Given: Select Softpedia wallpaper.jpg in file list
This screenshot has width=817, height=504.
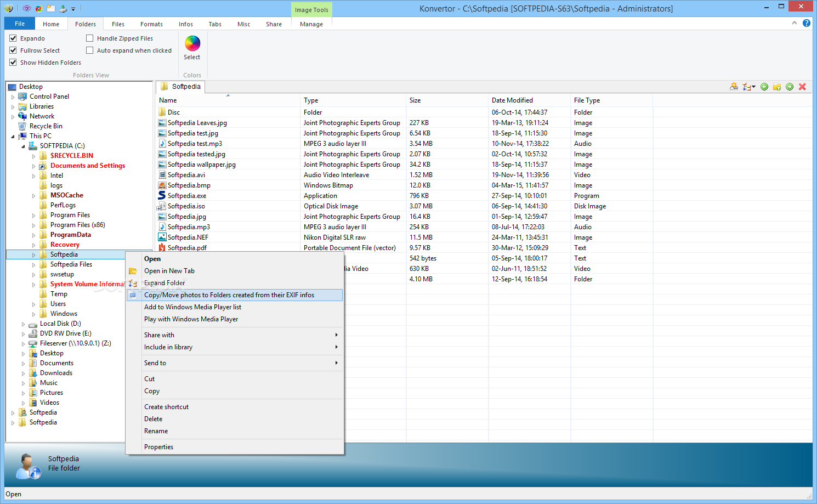Looking at the screenshot, I should [x=202, y=165].
